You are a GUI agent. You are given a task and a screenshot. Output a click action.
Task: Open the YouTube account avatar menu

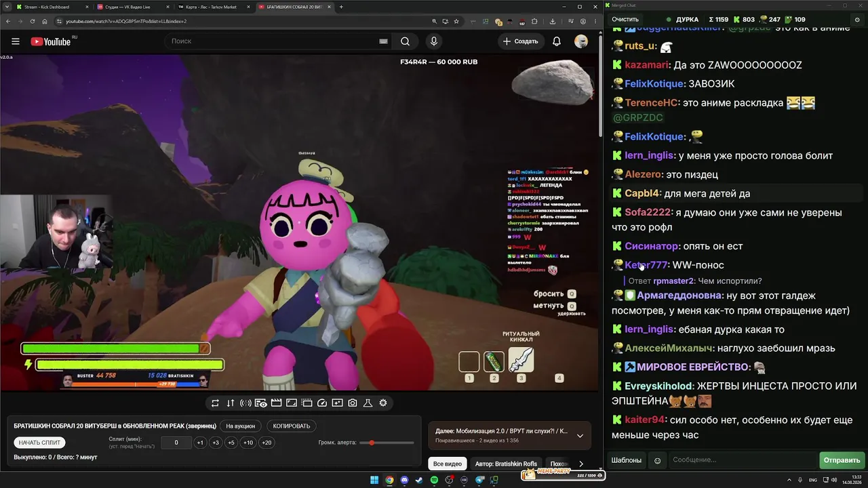[581, 41]
